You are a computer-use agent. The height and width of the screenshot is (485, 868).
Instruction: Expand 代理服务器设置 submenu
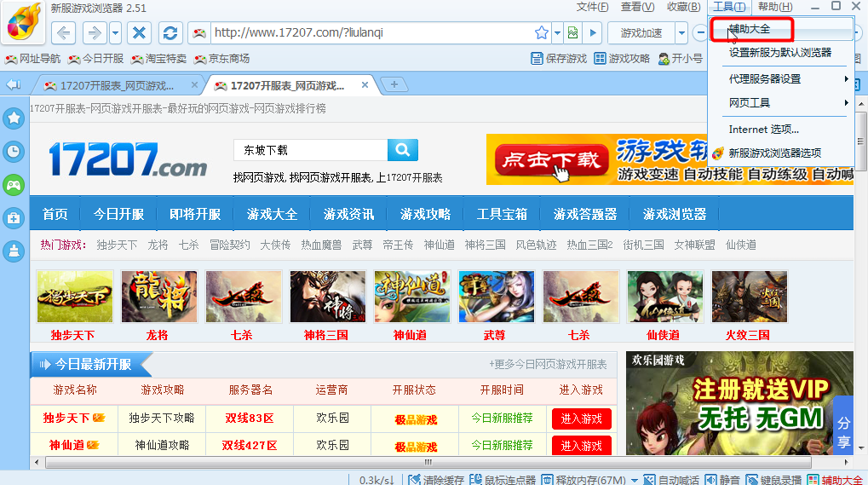point(780,79)
